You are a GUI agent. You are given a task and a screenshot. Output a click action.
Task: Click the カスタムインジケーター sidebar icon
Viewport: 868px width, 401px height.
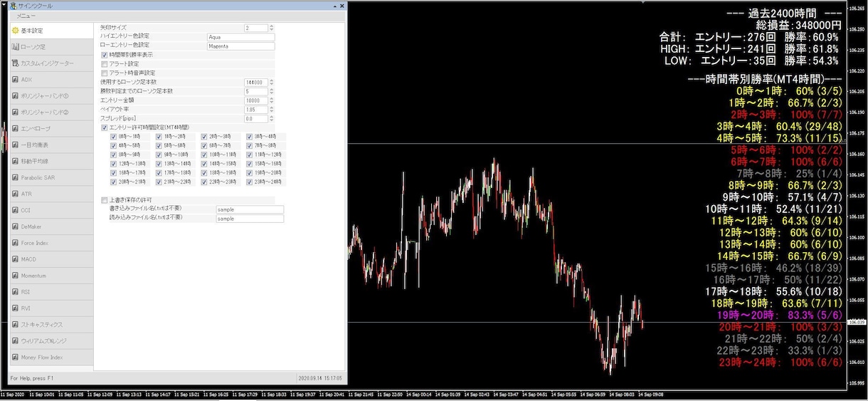pyautogui.click(x=15, y=63)
